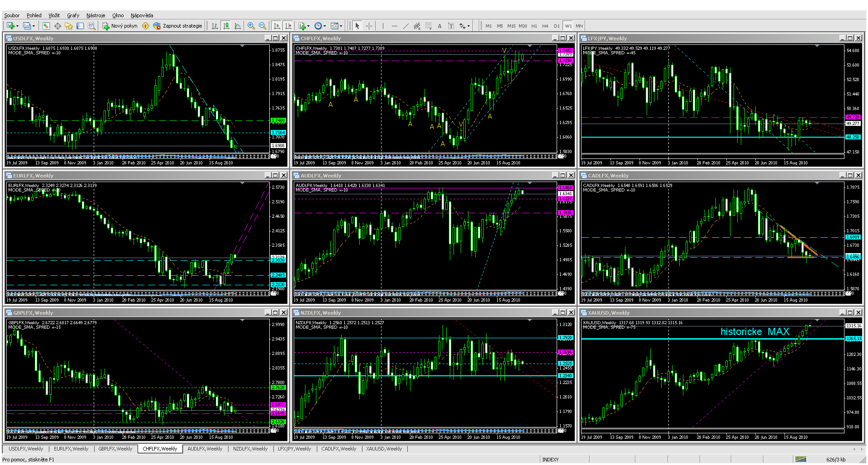Open the Vložit menu
Viewport: 868px width, 465px height.
tap(54, 15)
